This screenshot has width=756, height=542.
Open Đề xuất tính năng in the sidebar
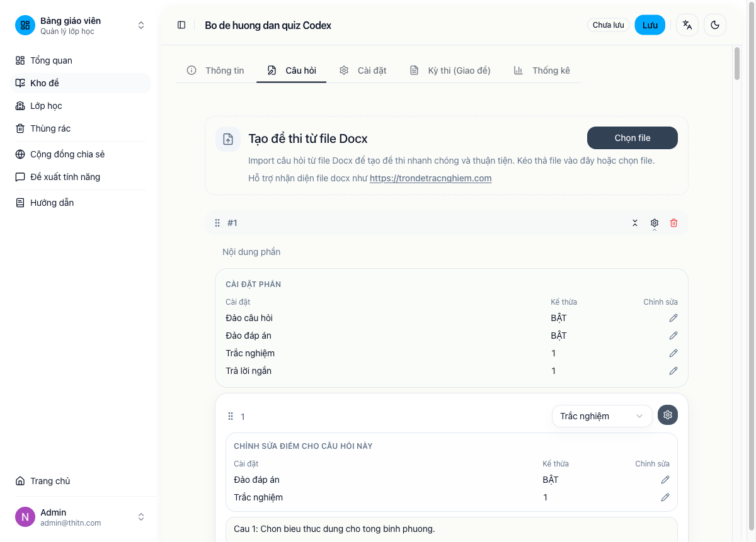point(81,177)
